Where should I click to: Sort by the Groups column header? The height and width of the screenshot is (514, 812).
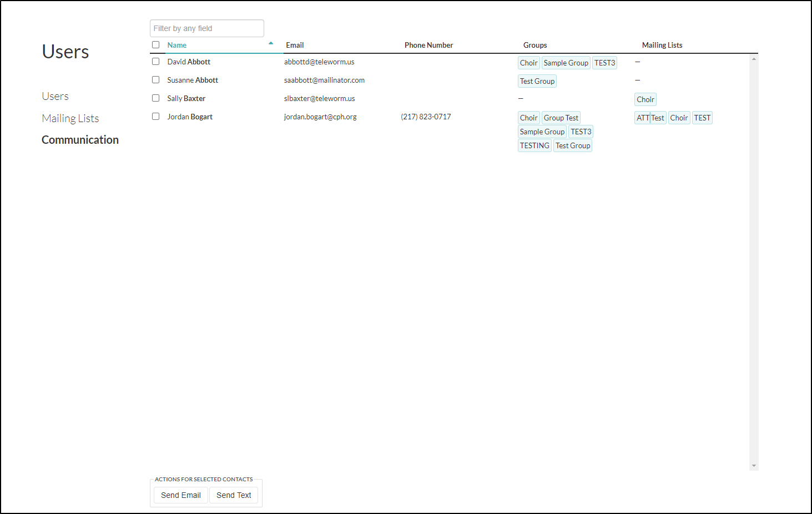point(535,46)
